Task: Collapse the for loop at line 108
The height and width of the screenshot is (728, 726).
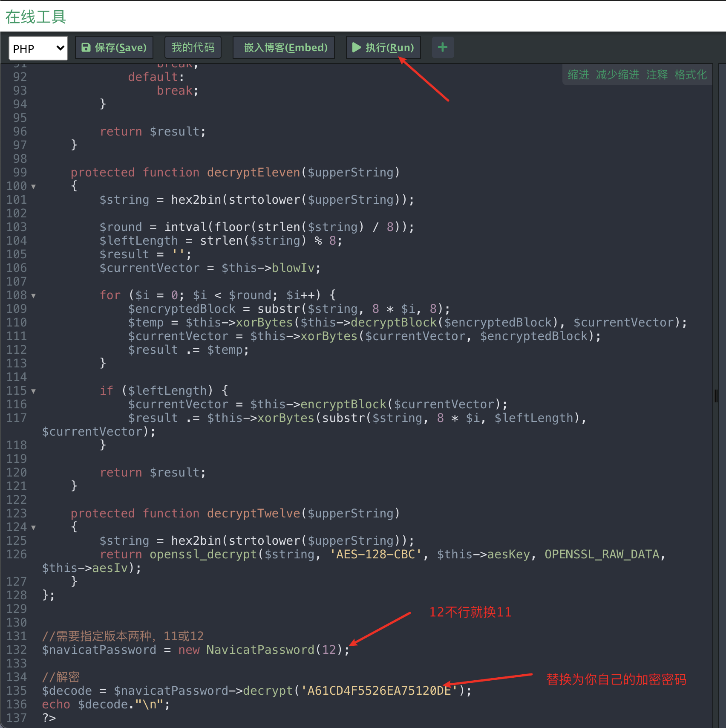Action: point(33,296)
